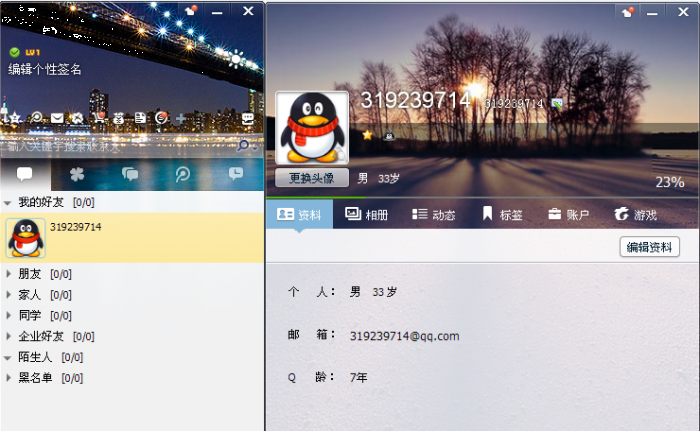Open the sun weather icon

point(236,59)
